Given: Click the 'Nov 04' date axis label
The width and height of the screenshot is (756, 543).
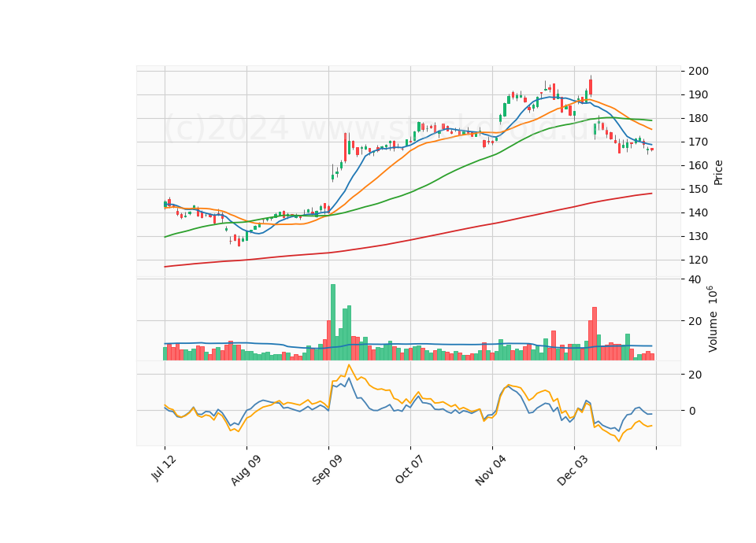Looking at the screenshot, I should (491, 471).
